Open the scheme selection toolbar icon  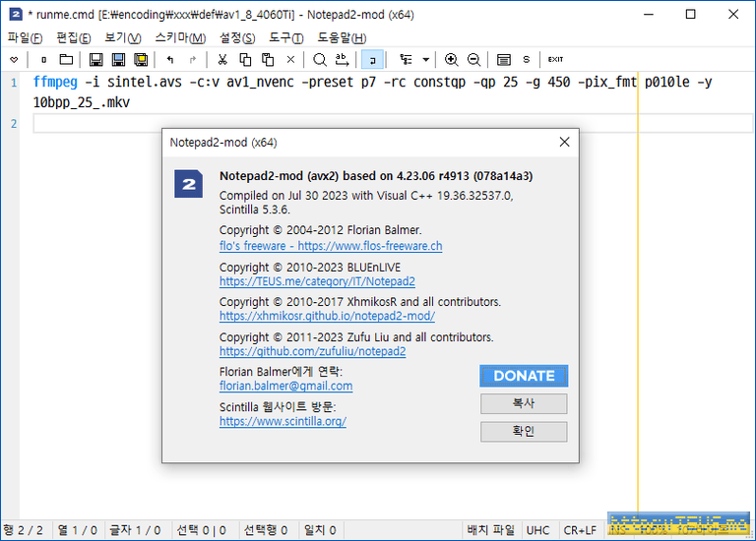pyautogui.click(x=503, y=60)
